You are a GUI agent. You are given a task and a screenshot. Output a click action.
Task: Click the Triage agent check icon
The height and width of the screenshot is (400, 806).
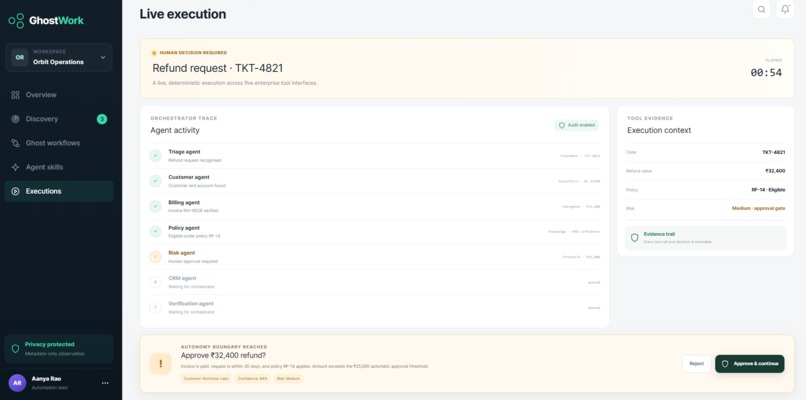pyautogui.click(x=155, y=156)
